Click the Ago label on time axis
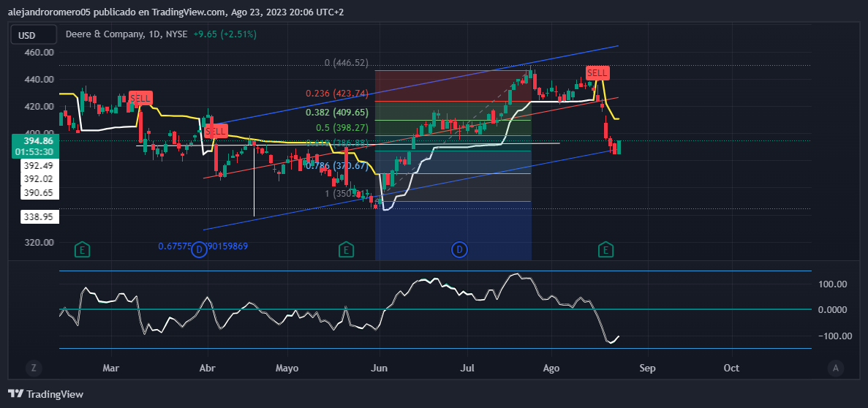The image size is (868, 408). point(551,368)
